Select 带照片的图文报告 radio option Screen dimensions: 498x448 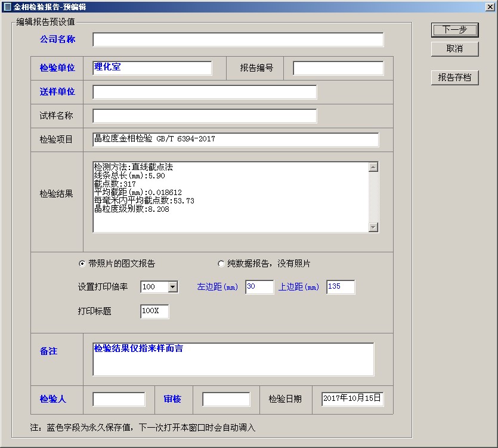tap(83, 264)
